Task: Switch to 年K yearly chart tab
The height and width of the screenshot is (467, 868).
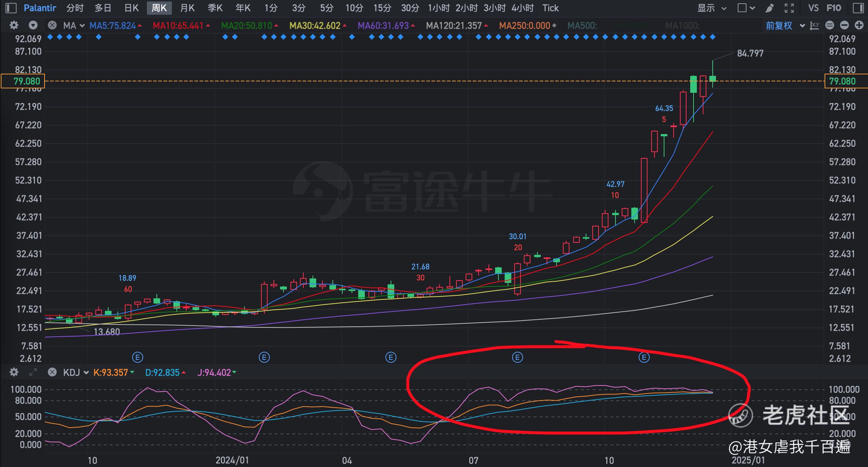Action: 243,8
